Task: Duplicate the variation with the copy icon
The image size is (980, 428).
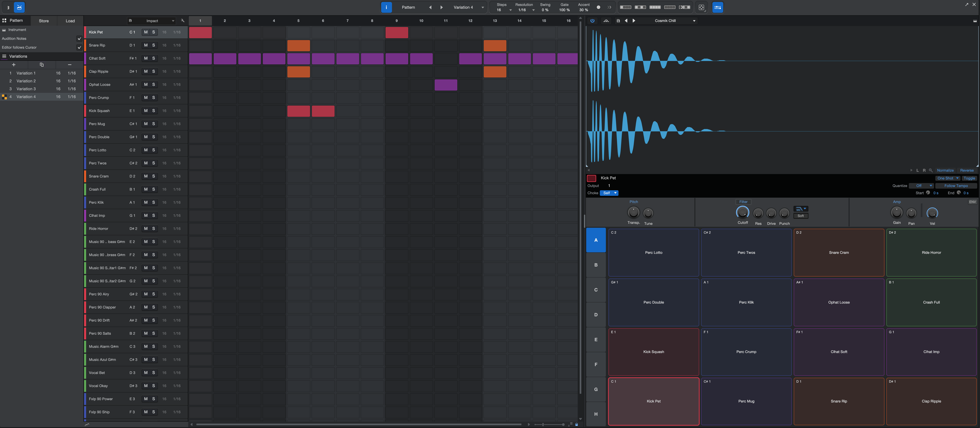Action: tap(42, 65)
